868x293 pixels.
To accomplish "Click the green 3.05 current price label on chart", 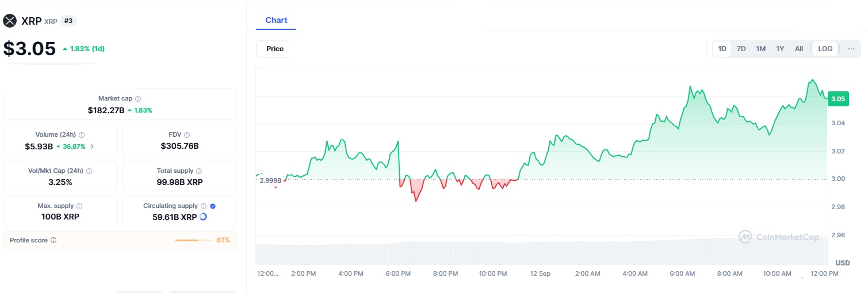I will click(x=838, y=99).
